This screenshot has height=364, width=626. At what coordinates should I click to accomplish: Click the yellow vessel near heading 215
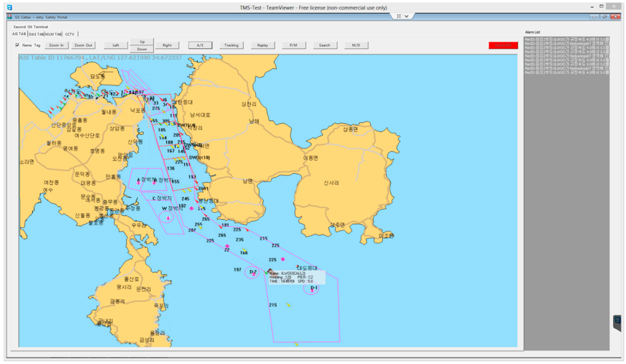288,305
